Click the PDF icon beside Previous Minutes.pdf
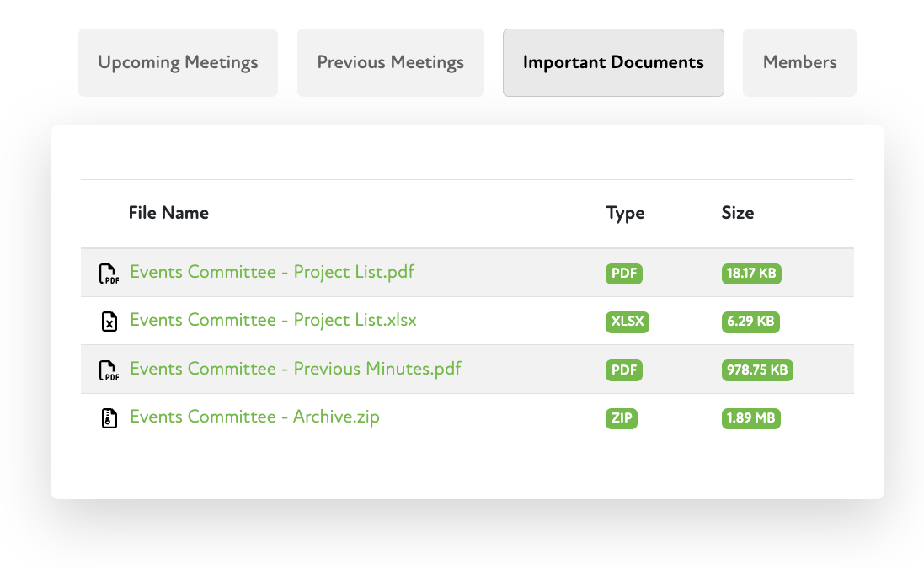The image size is (924, 569). tap(109, 370)
